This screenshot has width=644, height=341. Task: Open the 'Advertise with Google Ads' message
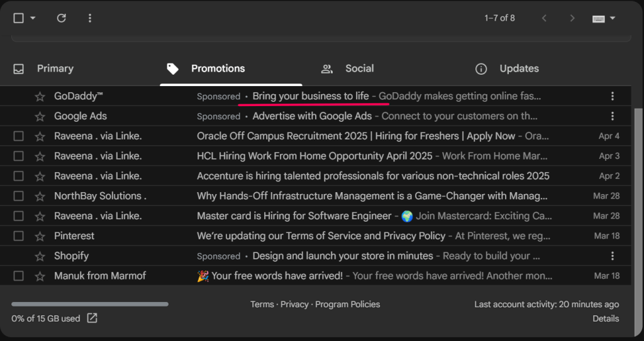click(x=312, y=116)
